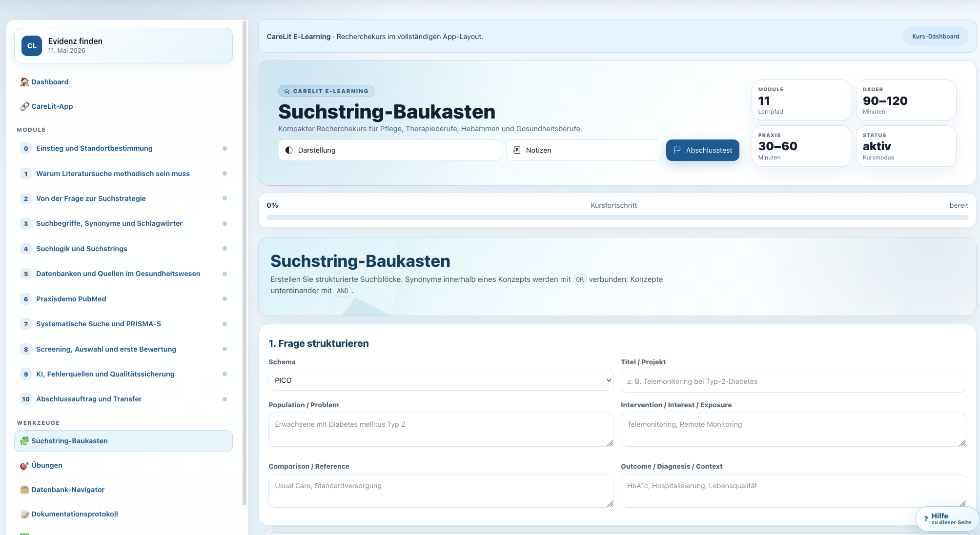Focus the Population / Problem text area
The image size is (980, 535).
click(x=441, y=430)
